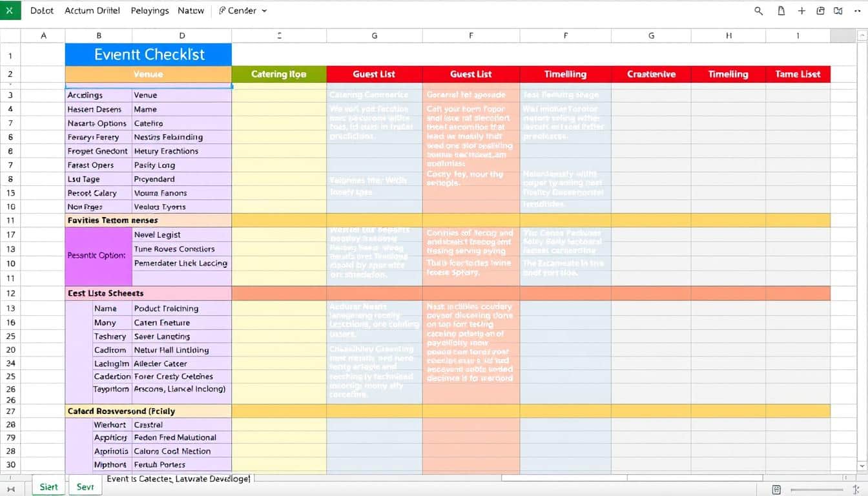Image resolution: width=868 pixels, height=496 pixels.
Task: Select the Vealors Tyorns cell
Action: tap(182, 207)
